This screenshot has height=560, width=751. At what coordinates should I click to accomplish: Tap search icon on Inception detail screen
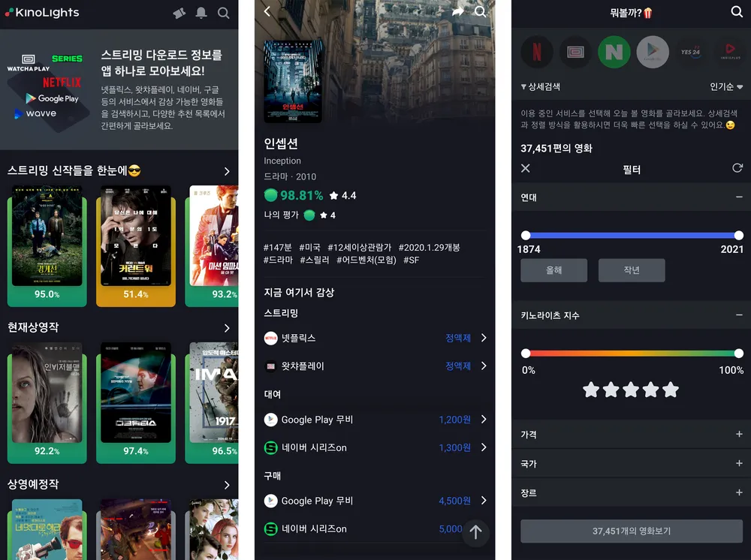pyautogui.click(x=480, y=11)
